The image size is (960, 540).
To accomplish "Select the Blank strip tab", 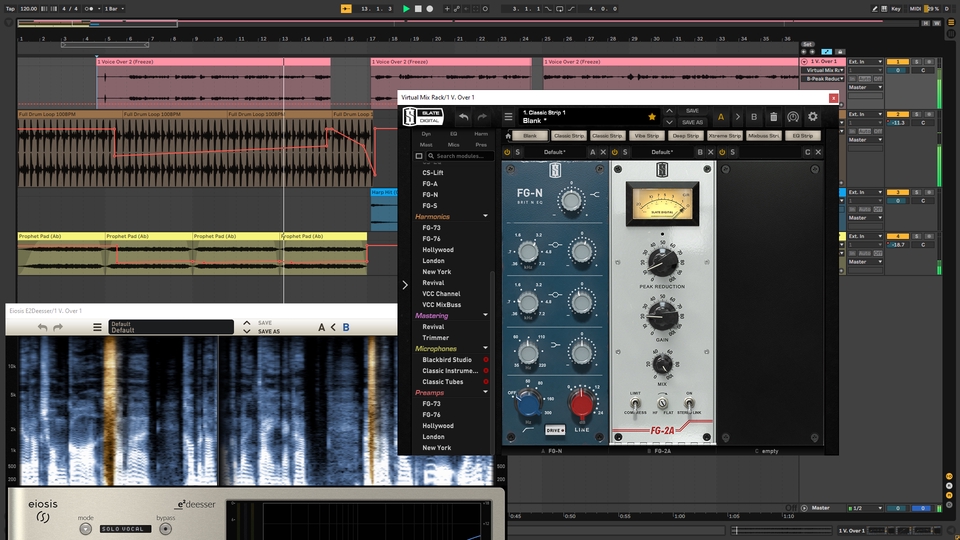I will (530, 136).
